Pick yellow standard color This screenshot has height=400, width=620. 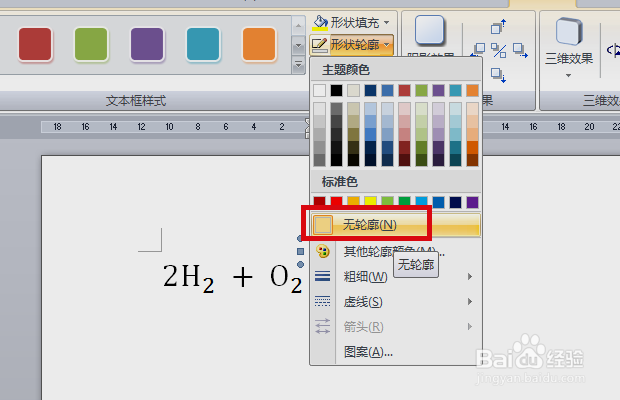click(370, 201)
